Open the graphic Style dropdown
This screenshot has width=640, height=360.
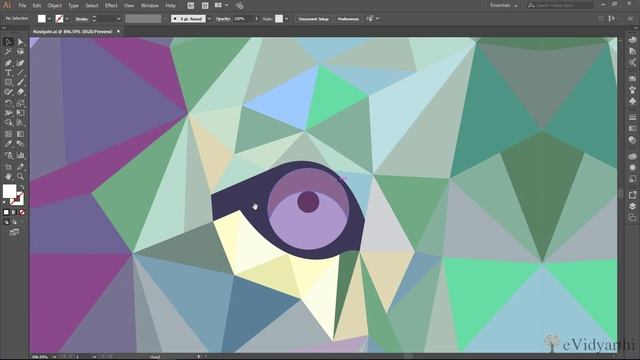pos(287,19)
